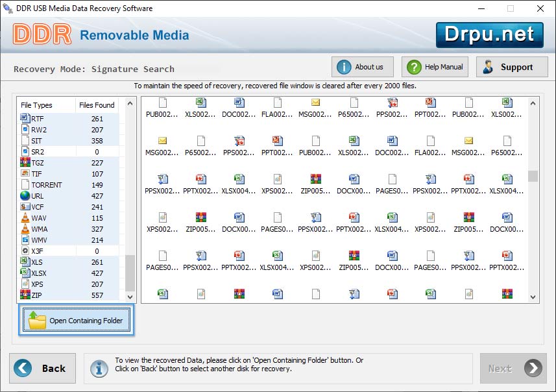Select the count 427 in XLSX row
This screenshot has height=392, width=556.
97,273
